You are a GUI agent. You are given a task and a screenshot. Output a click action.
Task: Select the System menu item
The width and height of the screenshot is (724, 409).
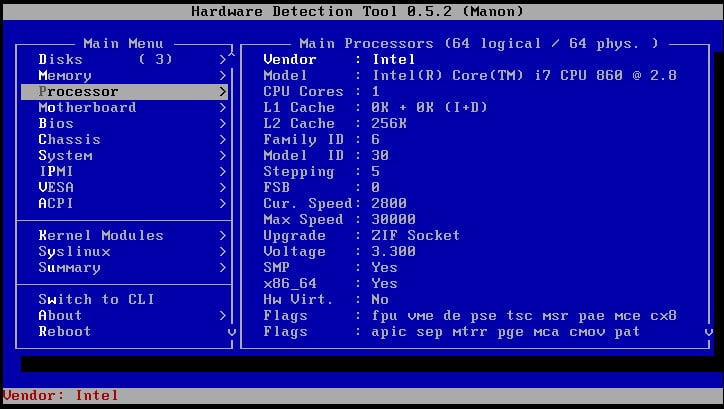coord(124,156)
